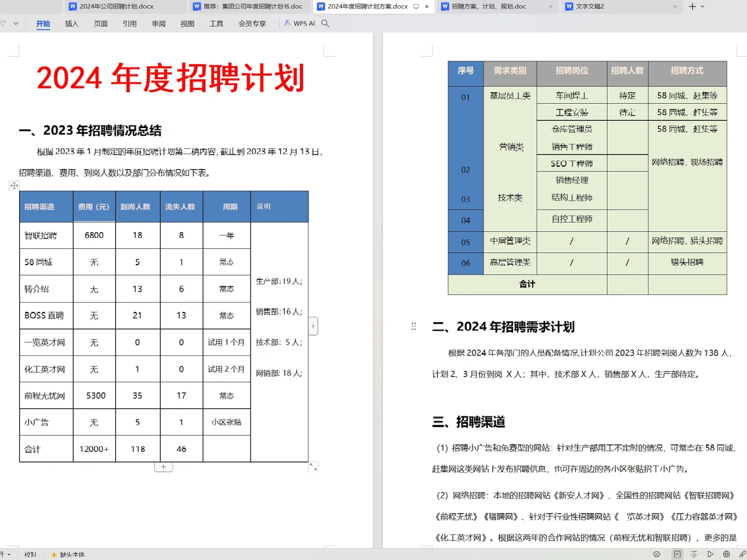Click the 6800 fee cell
This screenshot has height=560, width=747.
tap(94, 235)
